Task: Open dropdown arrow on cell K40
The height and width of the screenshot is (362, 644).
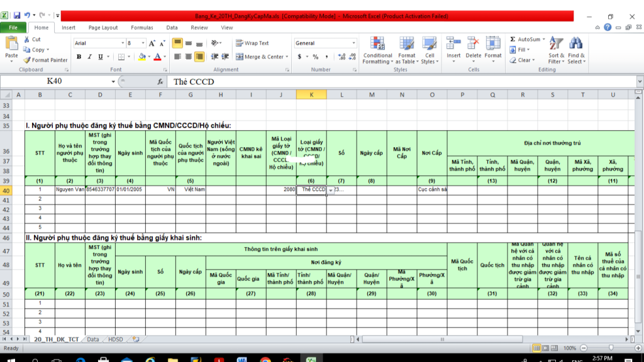Action: point(331,190)
